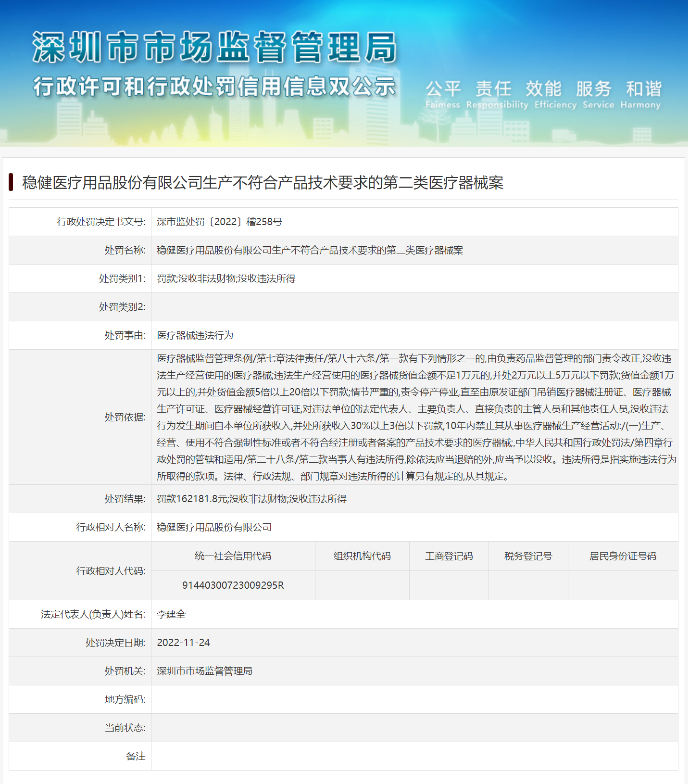689x784 pixels.
Task: Select the penalty document number 深市监处罚〔2022〕稽258号
Action: pyautogui.click(x=219, y=222)
